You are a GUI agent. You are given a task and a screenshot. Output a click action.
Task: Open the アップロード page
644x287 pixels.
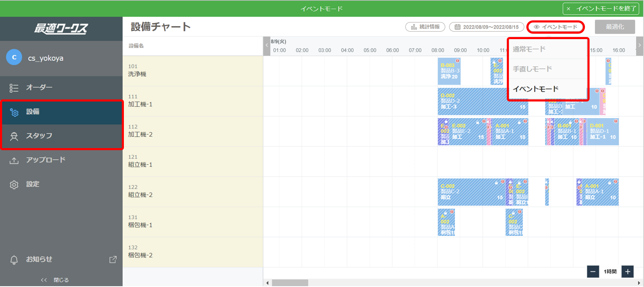coord(61,160)
